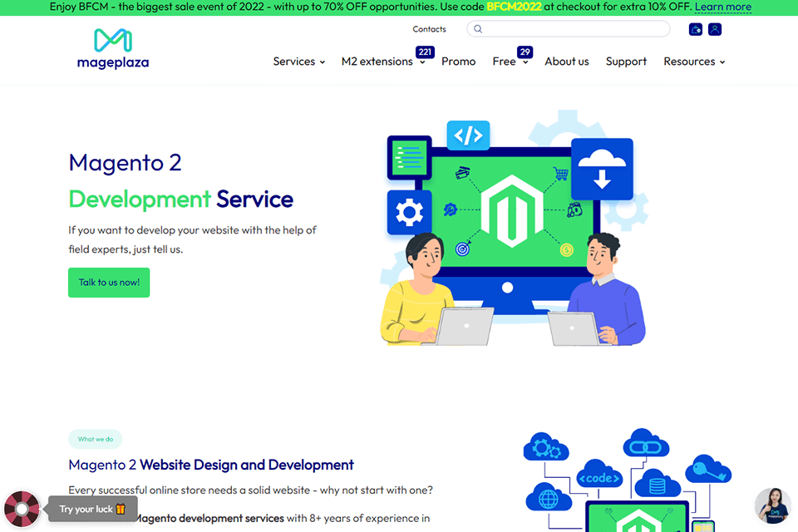Click the 29 badge on Free
This screenshot has height=532, width=798.
point(525,52)
